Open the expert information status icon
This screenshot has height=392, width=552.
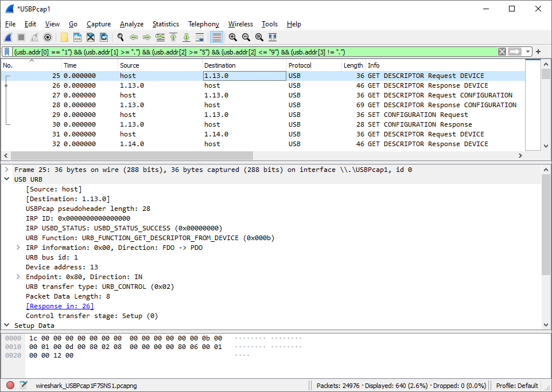coord(10,385)
